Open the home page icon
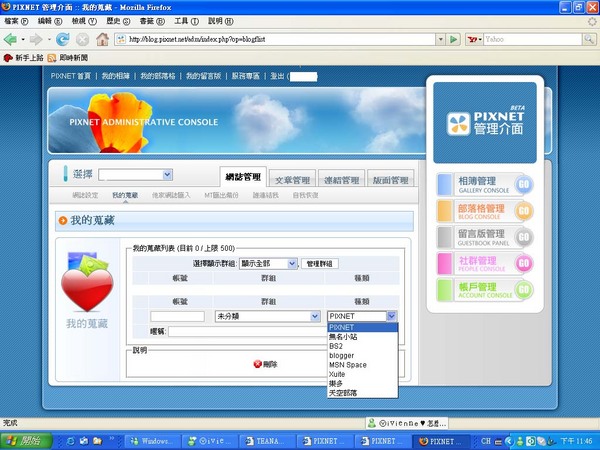The image size is (600, 450). click(102, 39)
